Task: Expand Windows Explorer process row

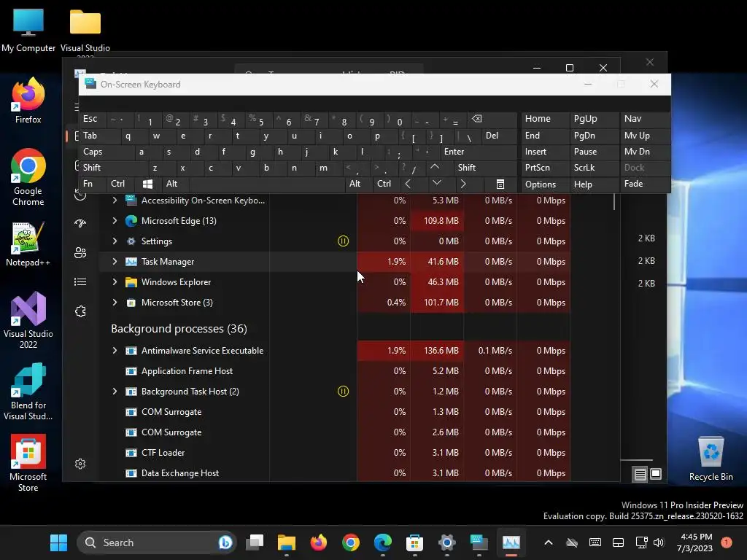Action: pyautogui.click(x=115, y=282)
